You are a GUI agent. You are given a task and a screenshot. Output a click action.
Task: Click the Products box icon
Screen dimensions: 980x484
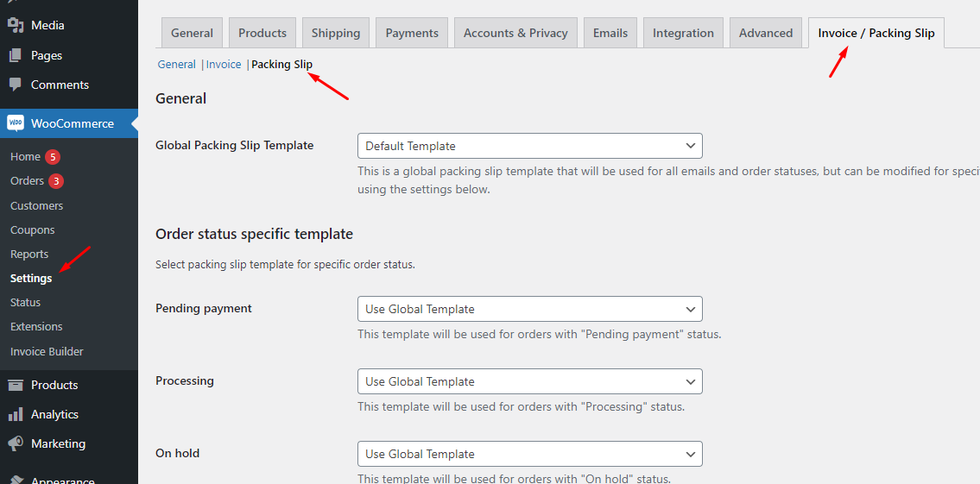click(16, 385)
